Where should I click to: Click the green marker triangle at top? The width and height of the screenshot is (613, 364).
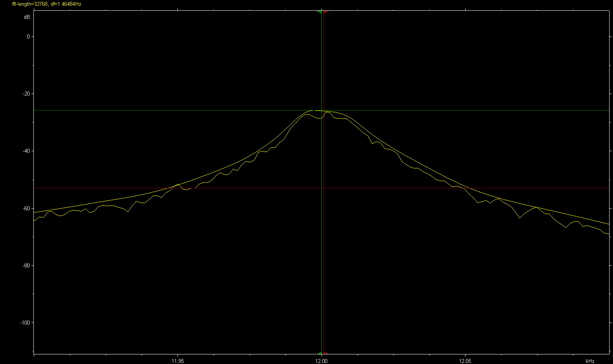(319, 12)
